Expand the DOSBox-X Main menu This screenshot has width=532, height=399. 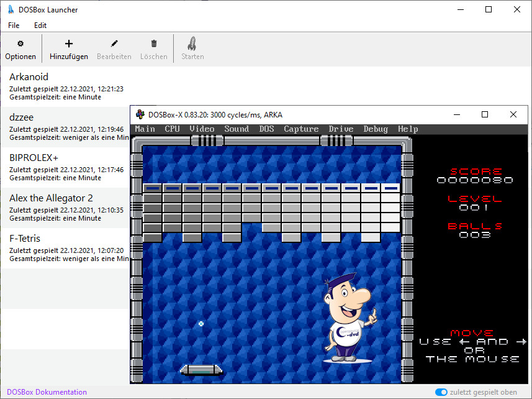point(145,129)
